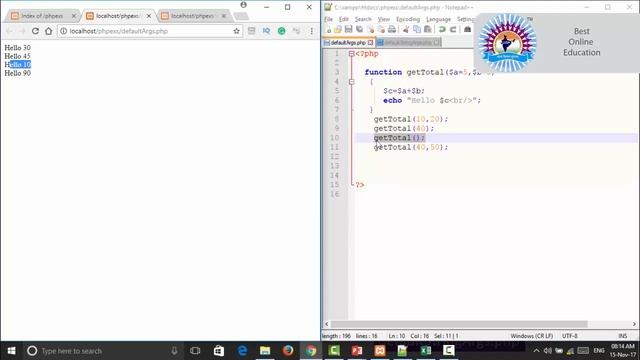640x360 pixels.
Task: Click line 9 getTotal(40) code
Action: [404, 129]
